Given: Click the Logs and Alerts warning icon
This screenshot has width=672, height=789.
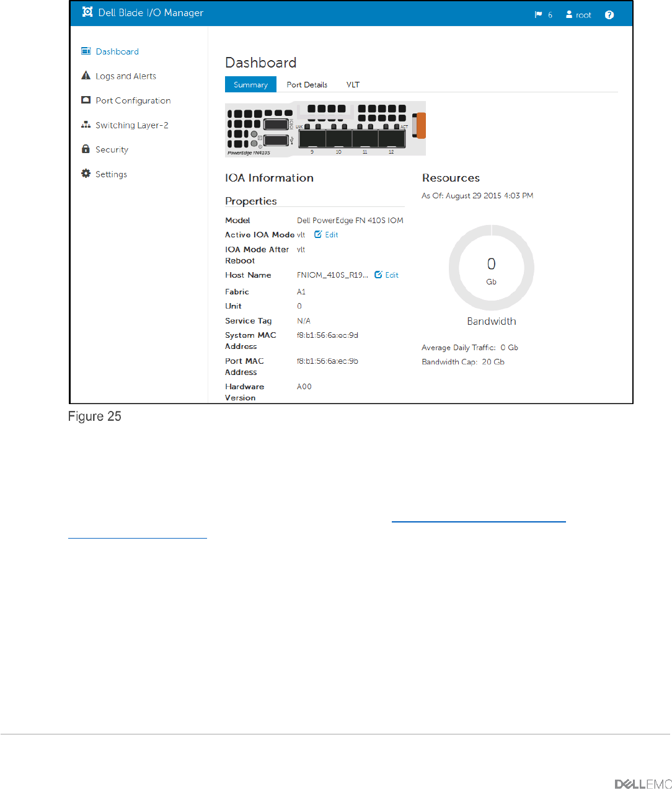Looking at the screenshot, I should 86,76.
